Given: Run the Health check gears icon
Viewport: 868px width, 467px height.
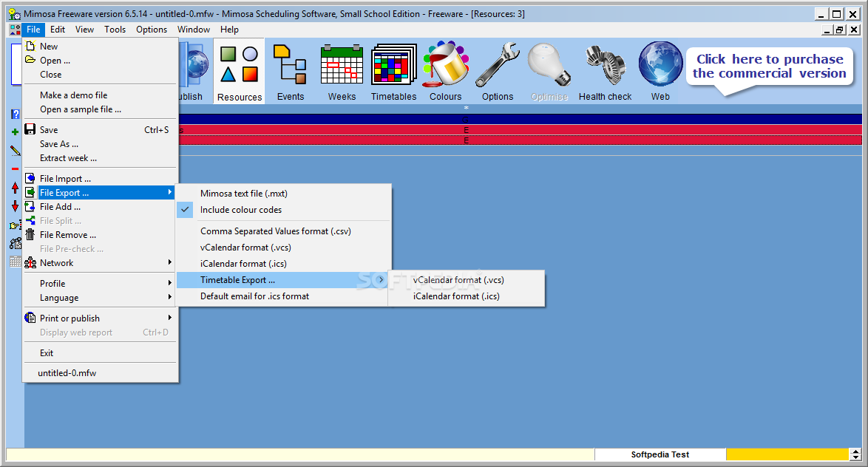Looking at the screenshot, I should (605, 71).
